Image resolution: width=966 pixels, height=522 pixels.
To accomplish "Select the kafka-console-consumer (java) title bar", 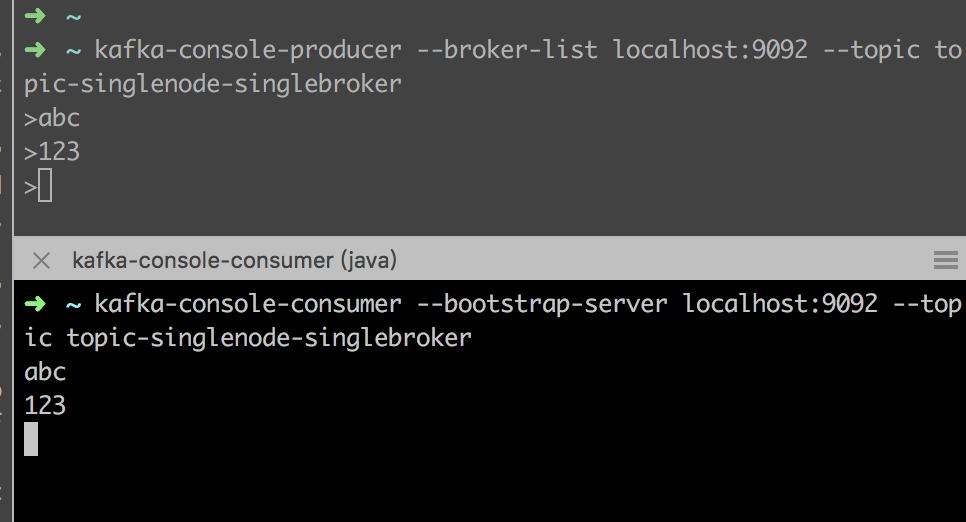I will coord(490,260).
